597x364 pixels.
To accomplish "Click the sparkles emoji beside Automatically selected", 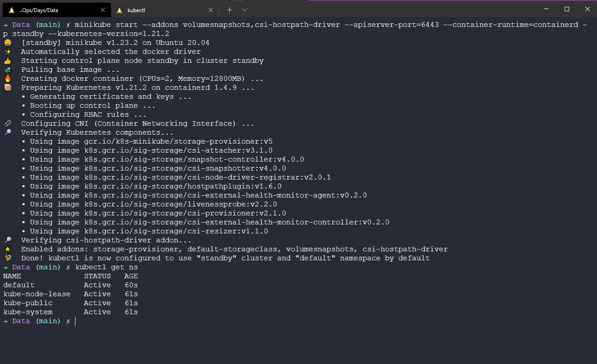I will (x=8, y=52).
